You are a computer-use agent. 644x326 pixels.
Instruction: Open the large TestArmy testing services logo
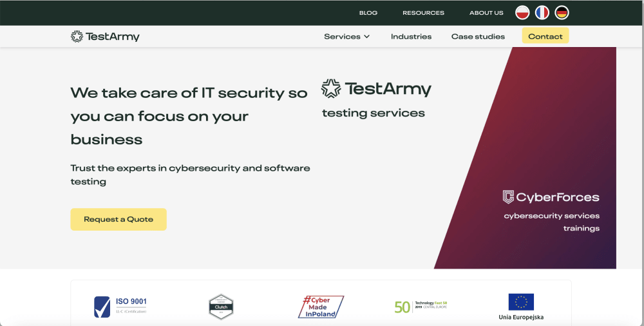pos(376,89)
